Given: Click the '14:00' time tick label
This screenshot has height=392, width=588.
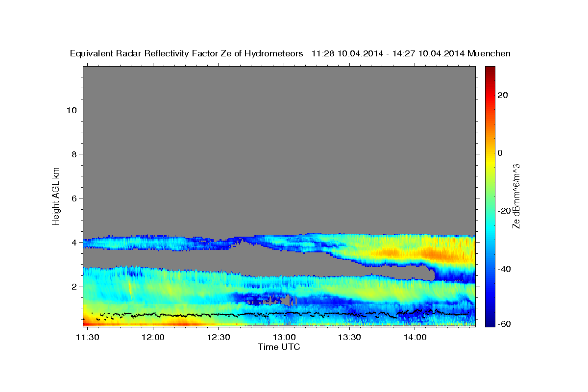Looking at the screenshot, I should click(x=415, y=338).
